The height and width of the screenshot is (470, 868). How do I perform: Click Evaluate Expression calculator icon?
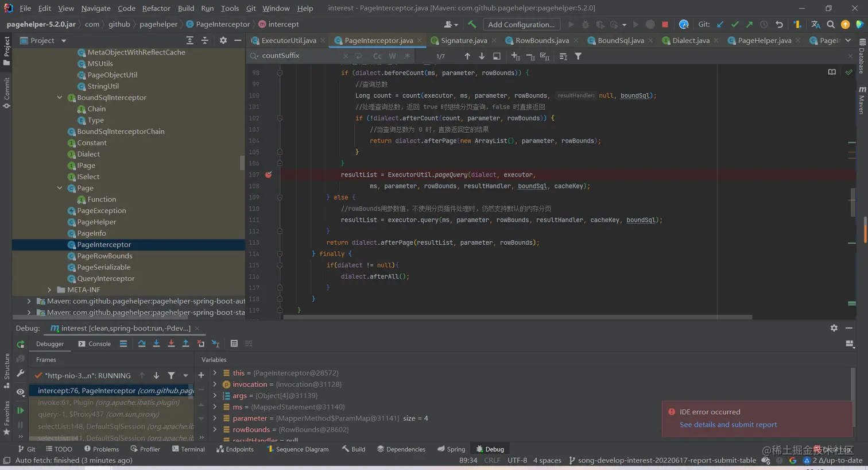pos(234,344)
